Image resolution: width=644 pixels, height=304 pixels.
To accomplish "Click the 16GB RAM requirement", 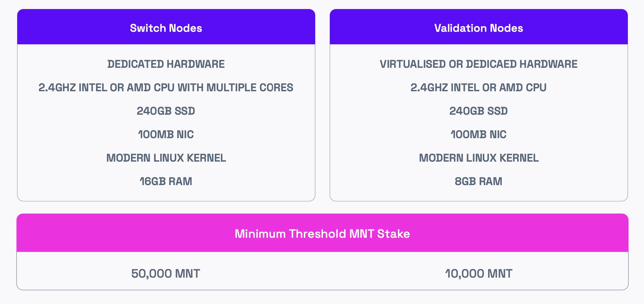I will tap(166, 182).
